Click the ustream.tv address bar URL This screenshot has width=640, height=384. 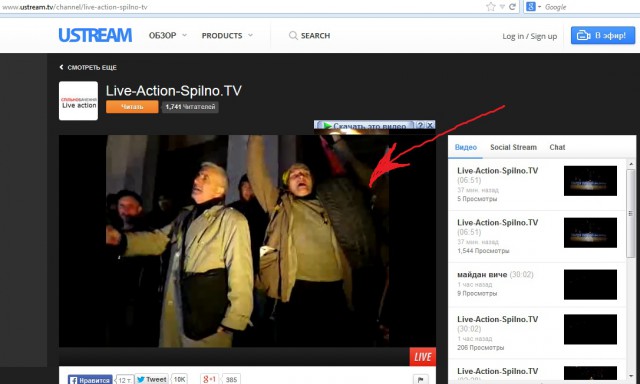(x=74, y=7)
